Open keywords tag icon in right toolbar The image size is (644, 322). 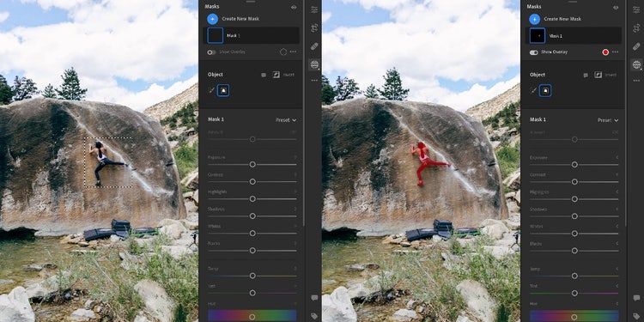tap(636, 316)
